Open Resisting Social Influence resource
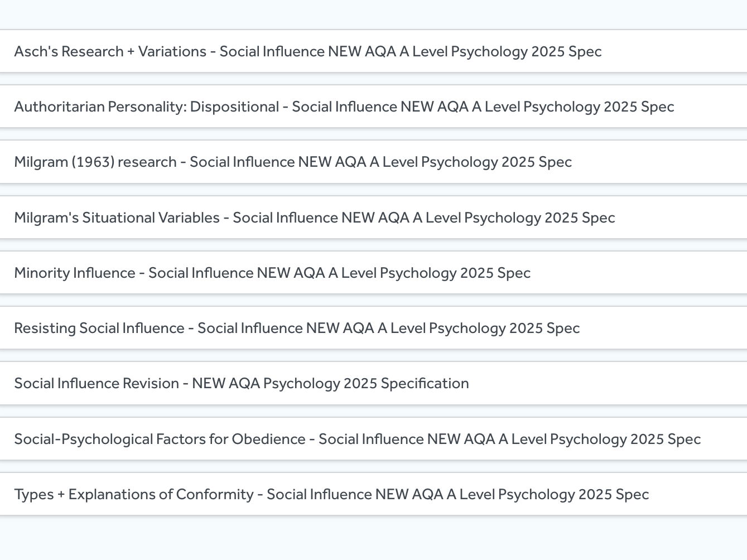 [x=373, y=328]
